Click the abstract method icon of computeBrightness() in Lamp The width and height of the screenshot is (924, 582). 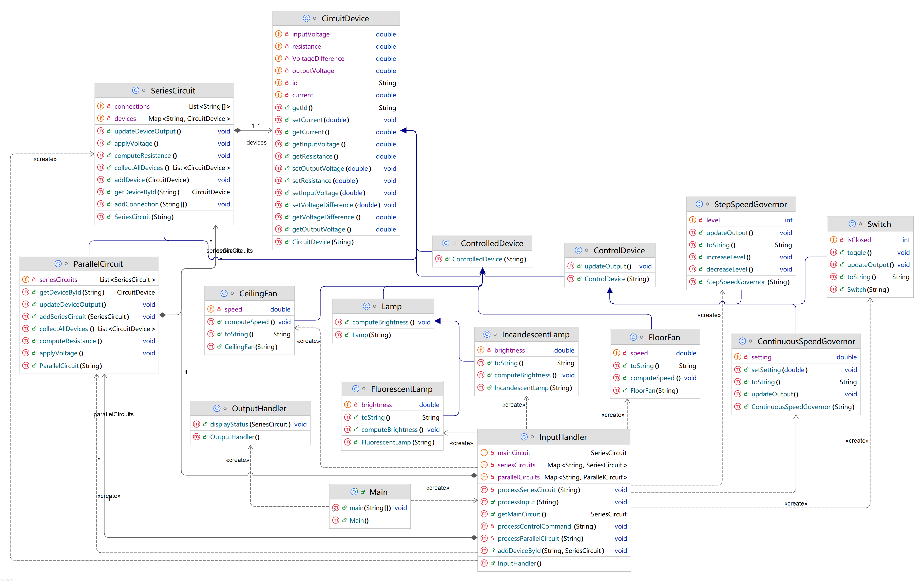pos(338,322)
